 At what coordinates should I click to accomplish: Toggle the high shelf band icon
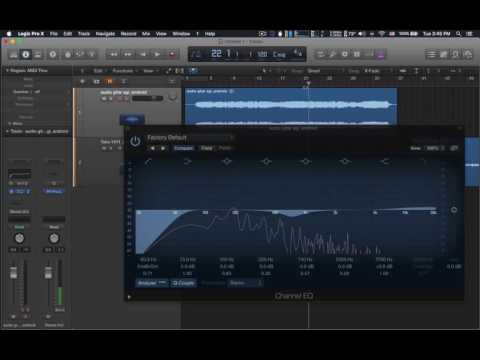pyautogui.click(x=384, y=162)
